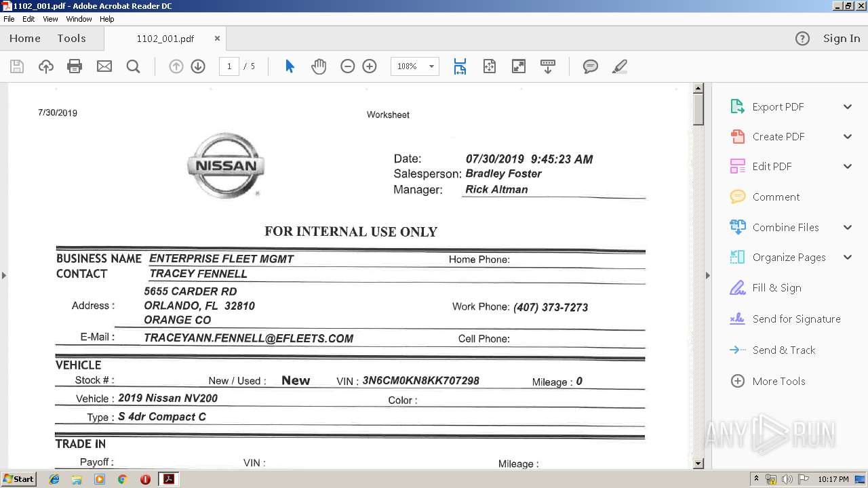Click the Read mode download-style icon
This screenshot has height=488, width=868.
548,66
